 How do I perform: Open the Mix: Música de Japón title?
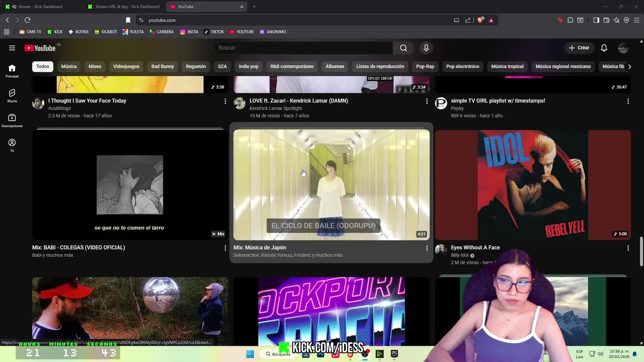pos(260,247)
